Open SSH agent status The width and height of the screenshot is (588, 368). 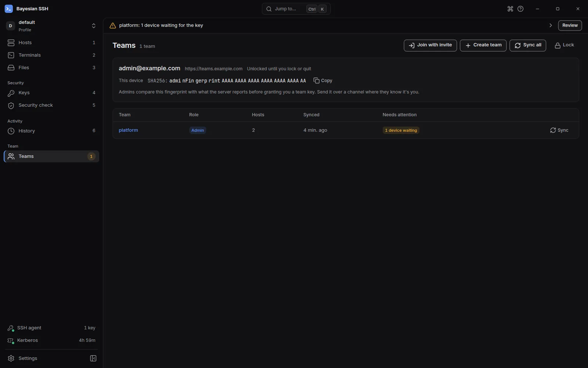tap(51, 328)
